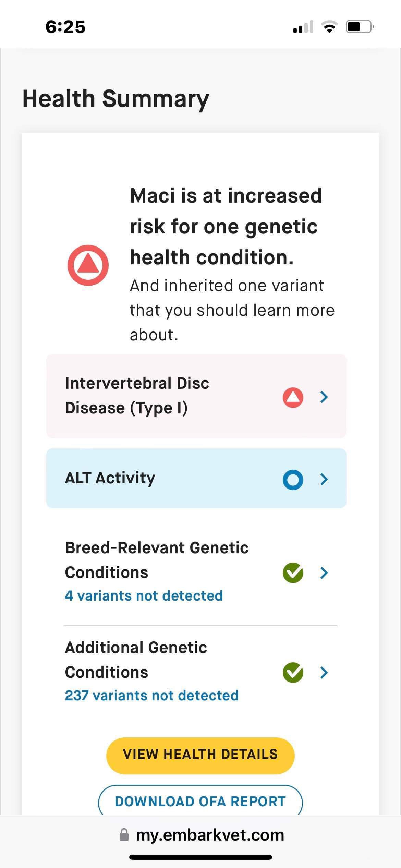Tap the lock icon beside my.embarkvet.com
The image size is (401, 868).
tap(124, 834)
